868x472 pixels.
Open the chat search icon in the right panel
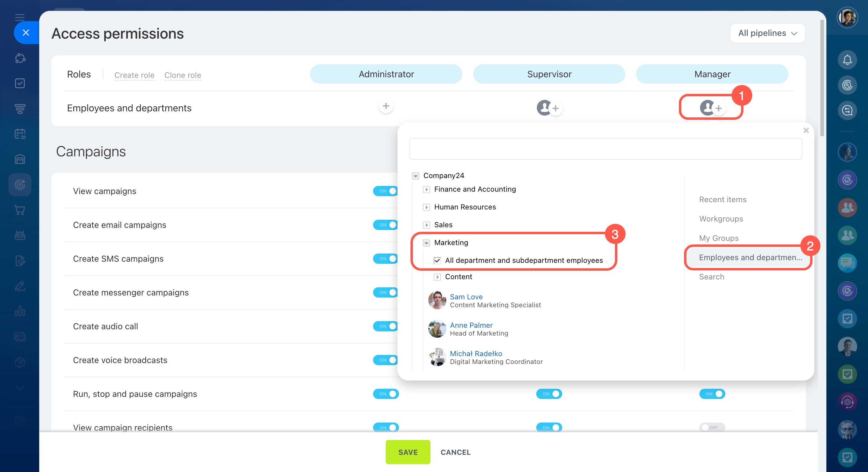pyautogui.click(x=847, y=110)
